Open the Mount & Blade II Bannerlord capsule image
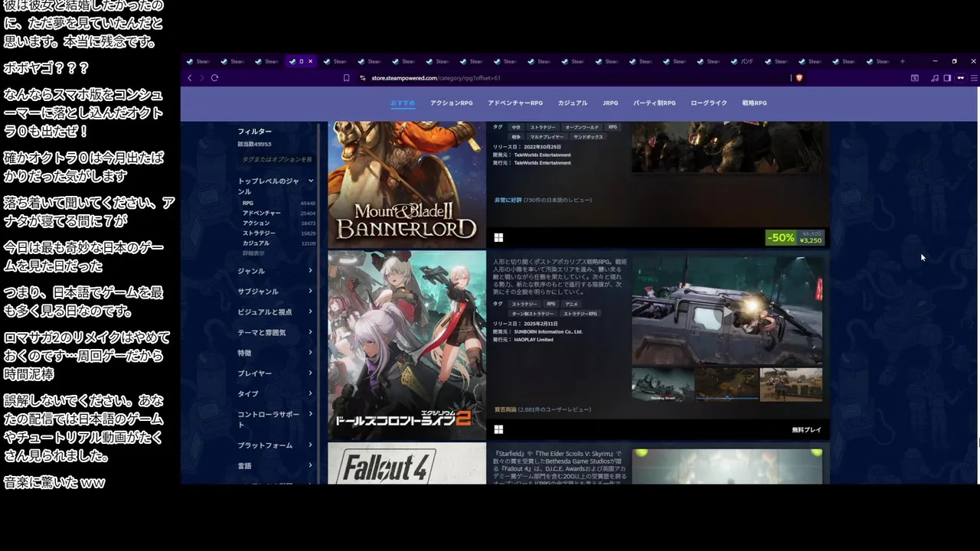Viewport: 980px width, 551px height. (407, 184)
